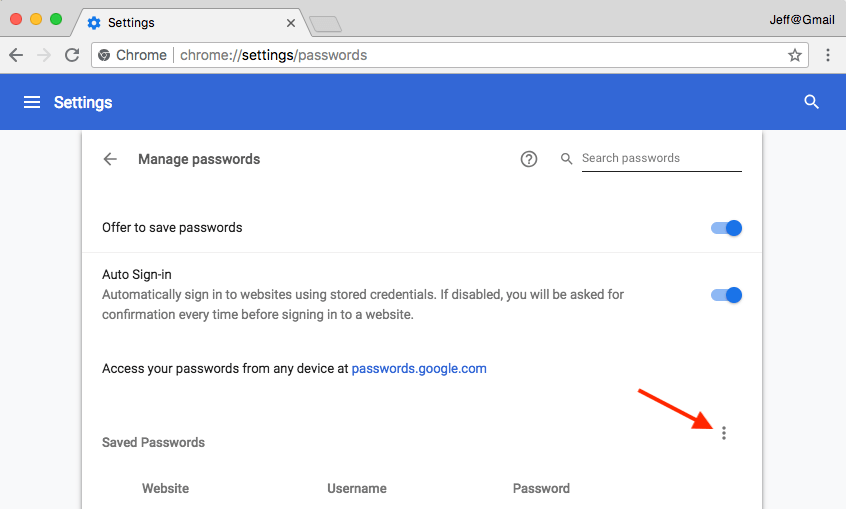Navigate back in browser history
846x509 pixels.
pyautogui.click(x=16, y=55)
